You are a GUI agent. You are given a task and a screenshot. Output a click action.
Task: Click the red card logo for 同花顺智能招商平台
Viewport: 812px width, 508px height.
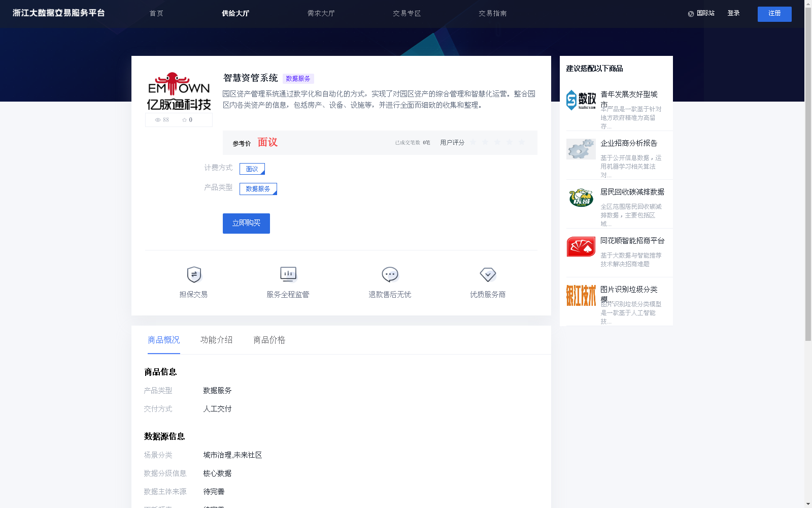tap(581, 246)
